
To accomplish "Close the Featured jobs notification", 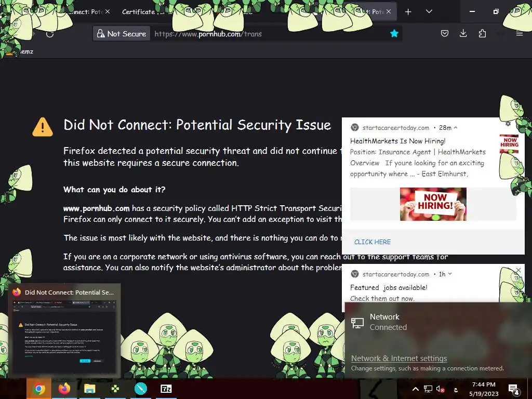I will (x=518, y=270).
